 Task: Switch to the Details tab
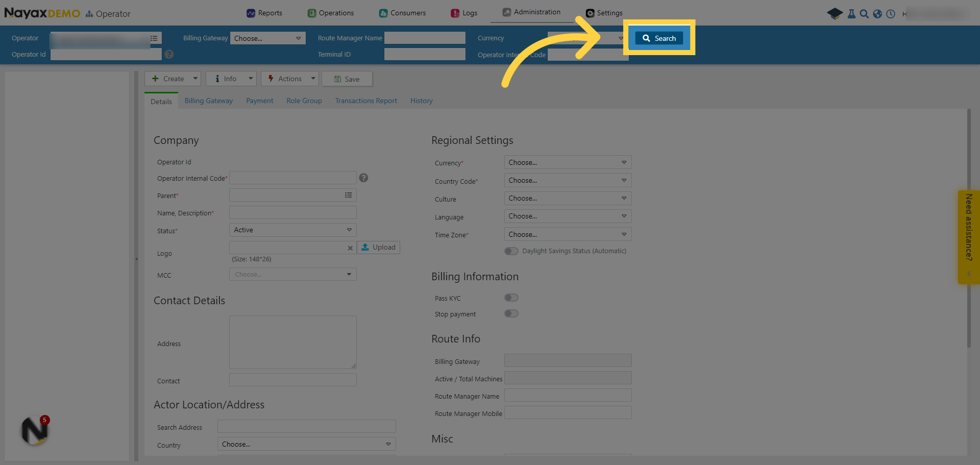[x=161, y=102]
